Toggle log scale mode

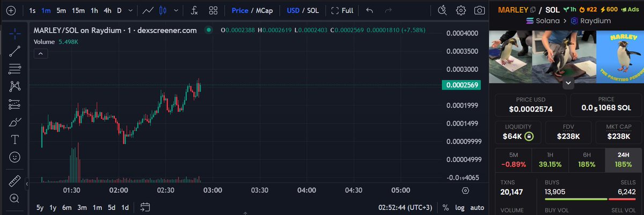point(460,207)
